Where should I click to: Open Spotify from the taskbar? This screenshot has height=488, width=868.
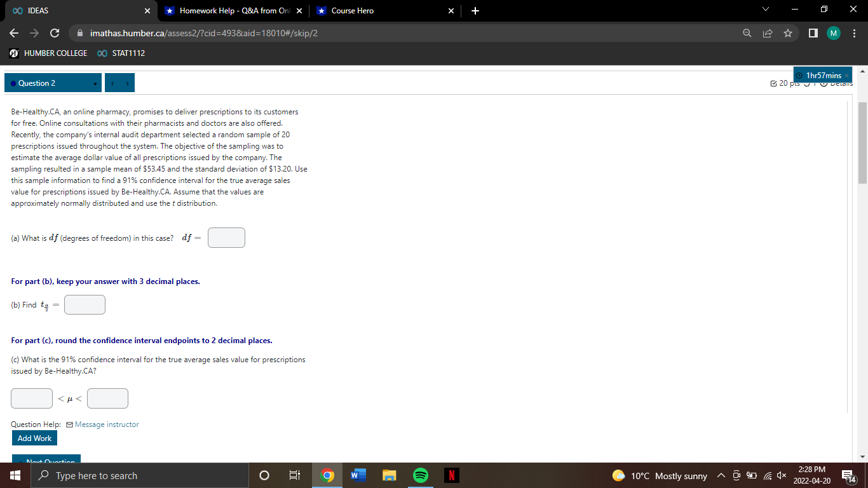[x=420, y=475]
